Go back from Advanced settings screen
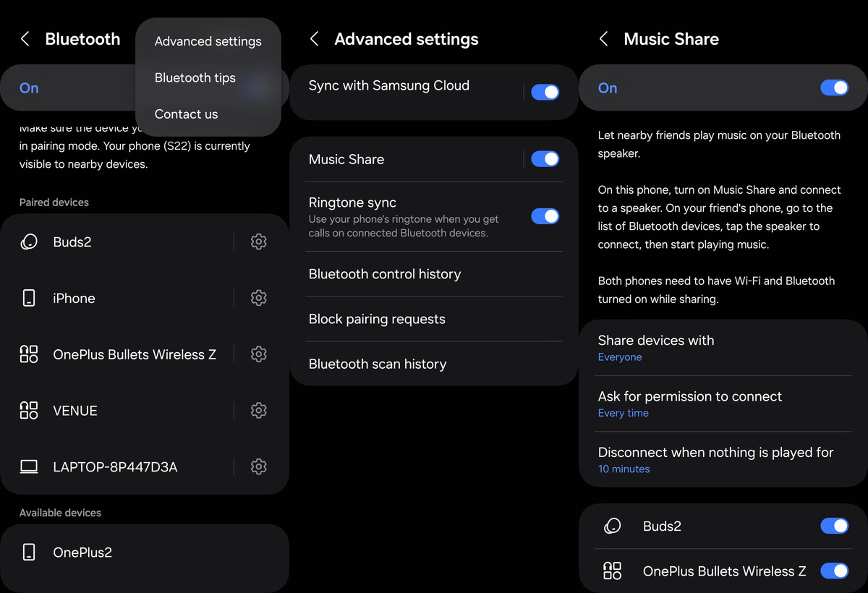This screenshot has height=593, width=868. pyautogui.click(x=315, y=39)
